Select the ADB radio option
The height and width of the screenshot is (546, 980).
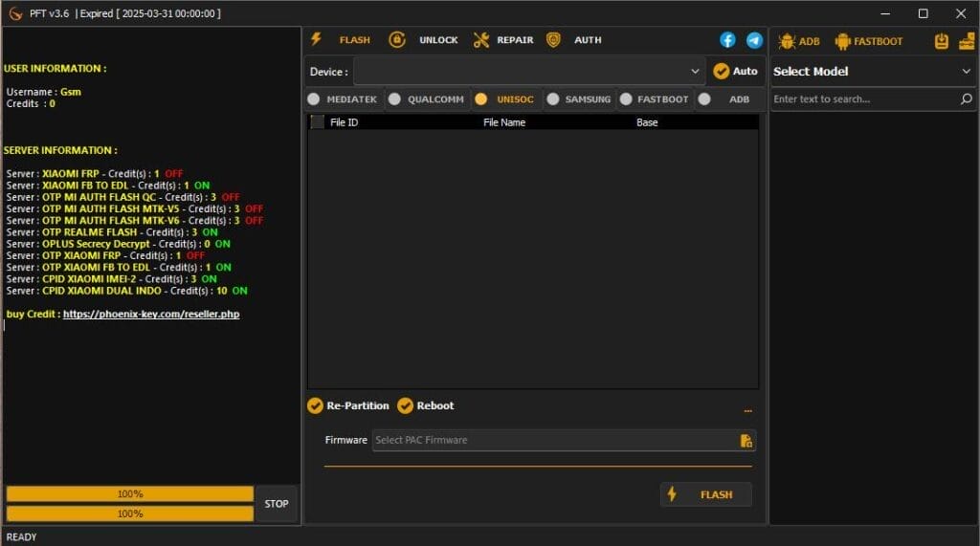click(724, 98)
